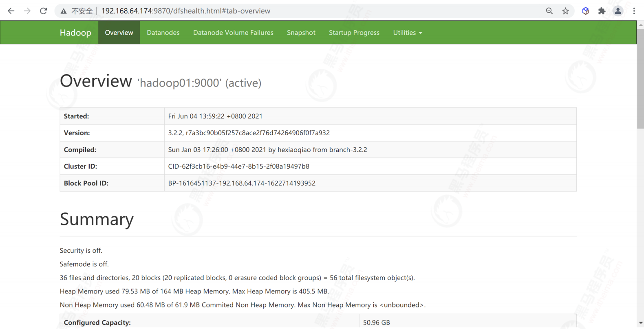Click the Hadoop brand link
This screenshot has height=329, width=644.
75,33
